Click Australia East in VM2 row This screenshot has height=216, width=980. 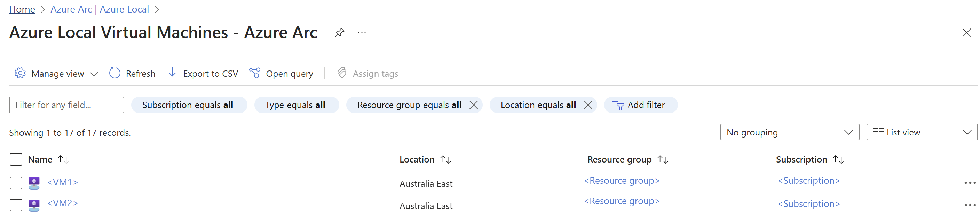tap(426, 206)
